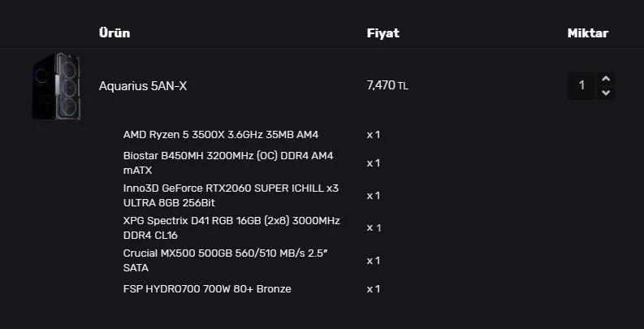Open the Aquarius 5AN-X product link

click(143, 85)
